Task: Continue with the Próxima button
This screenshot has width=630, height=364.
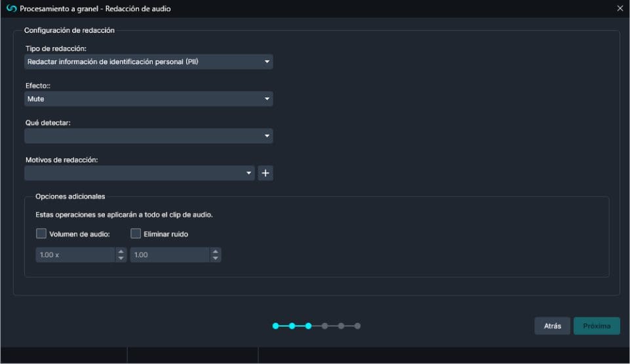Action: point(597,326)
